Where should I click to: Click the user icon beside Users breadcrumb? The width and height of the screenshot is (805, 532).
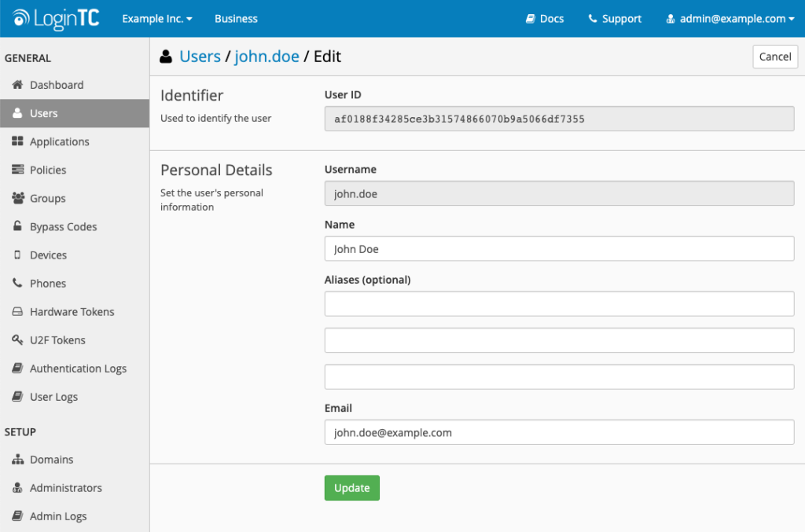click(166, 57)
